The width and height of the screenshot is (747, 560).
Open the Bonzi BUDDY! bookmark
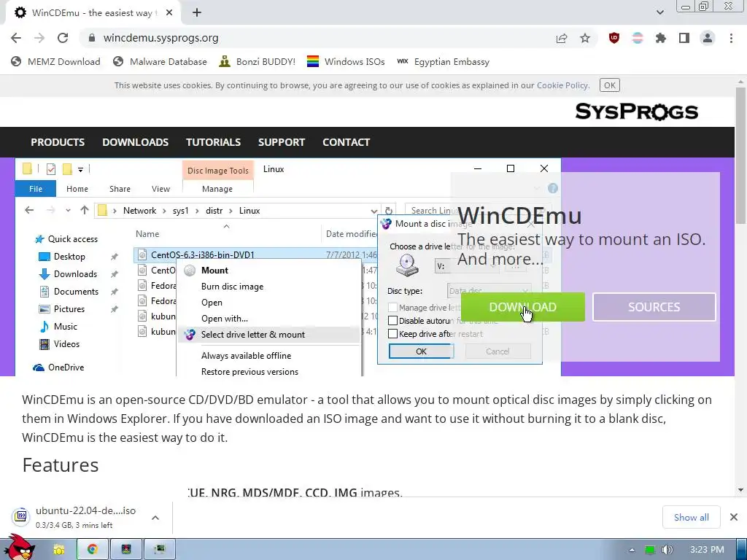[258, 61]
